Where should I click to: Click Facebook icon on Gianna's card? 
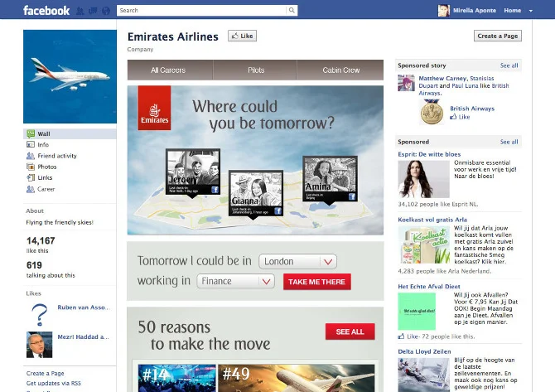point(277,211)
